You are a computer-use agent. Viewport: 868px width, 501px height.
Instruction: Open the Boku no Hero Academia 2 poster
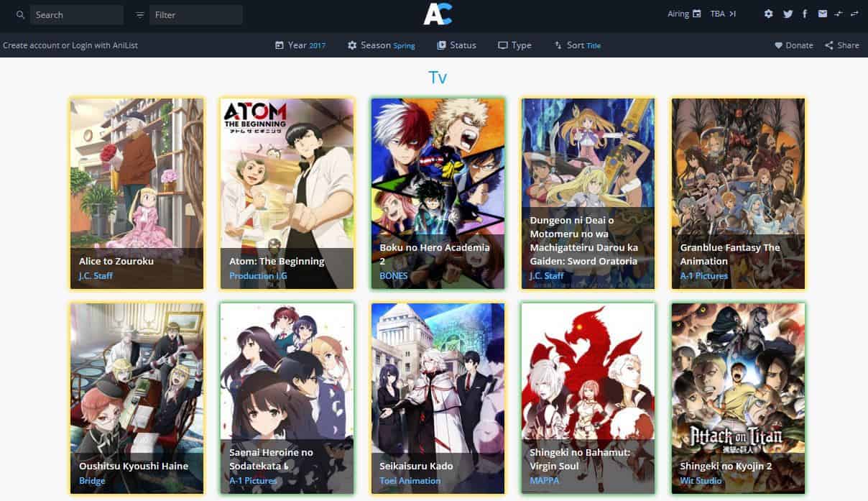pos(438,193)
